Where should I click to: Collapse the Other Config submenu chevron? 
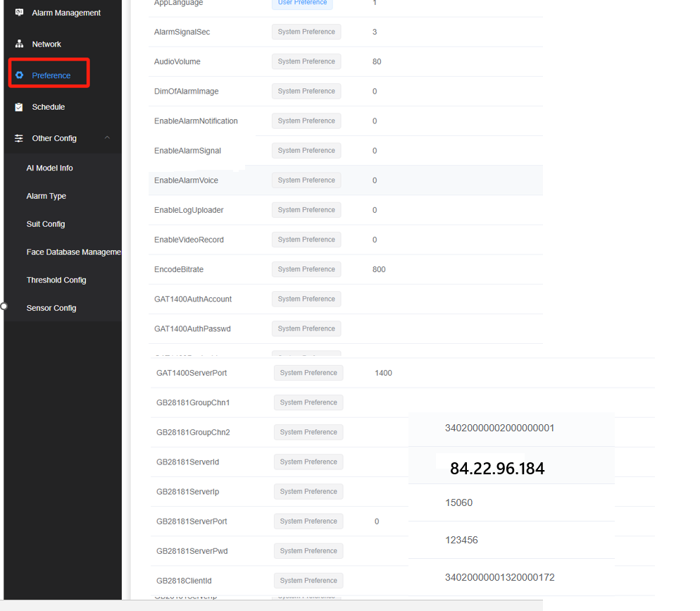(x=107, y=138)
